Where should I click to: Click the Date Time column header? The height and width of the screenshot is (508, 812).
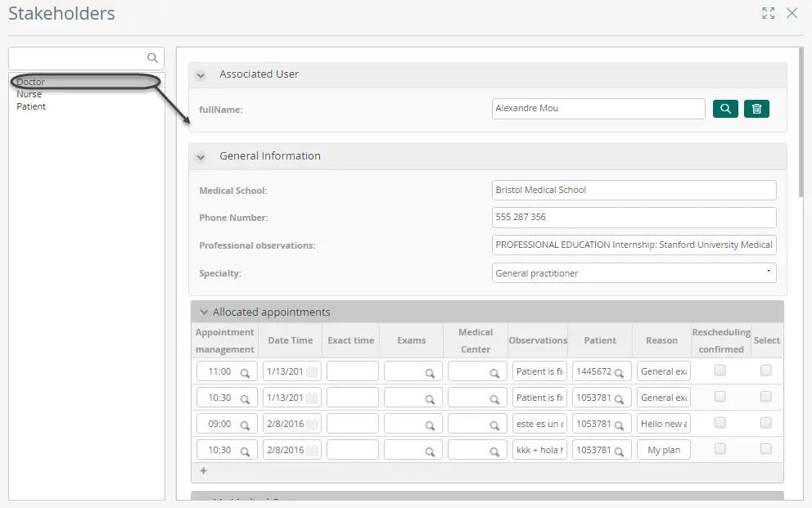(x=290, y=340)
